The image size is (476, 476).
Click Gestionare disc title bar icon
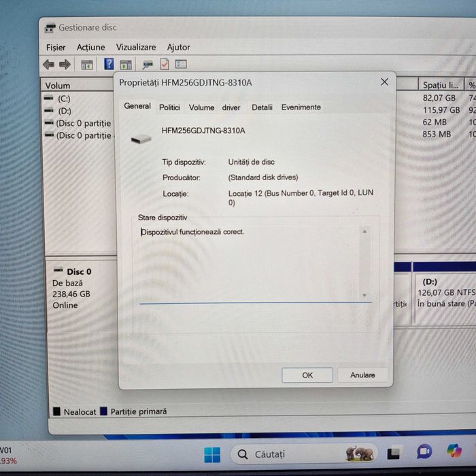(50, 29)
